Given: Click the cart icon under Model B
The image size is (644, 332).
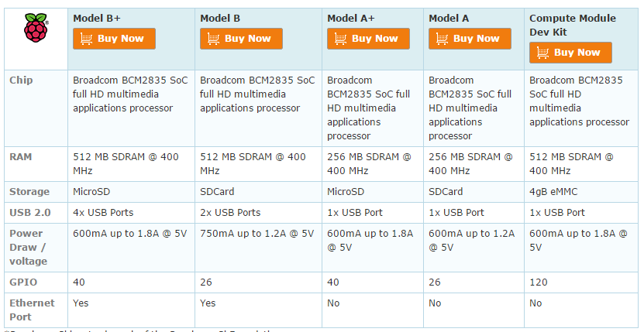Looking at the screenshot, I should pos(213,39).
